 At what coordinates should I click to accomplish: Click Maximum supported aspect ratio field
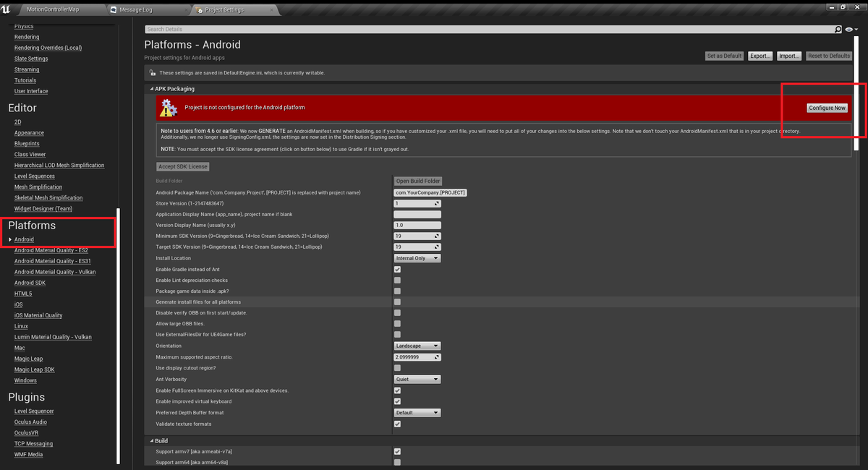coord(417,357)
